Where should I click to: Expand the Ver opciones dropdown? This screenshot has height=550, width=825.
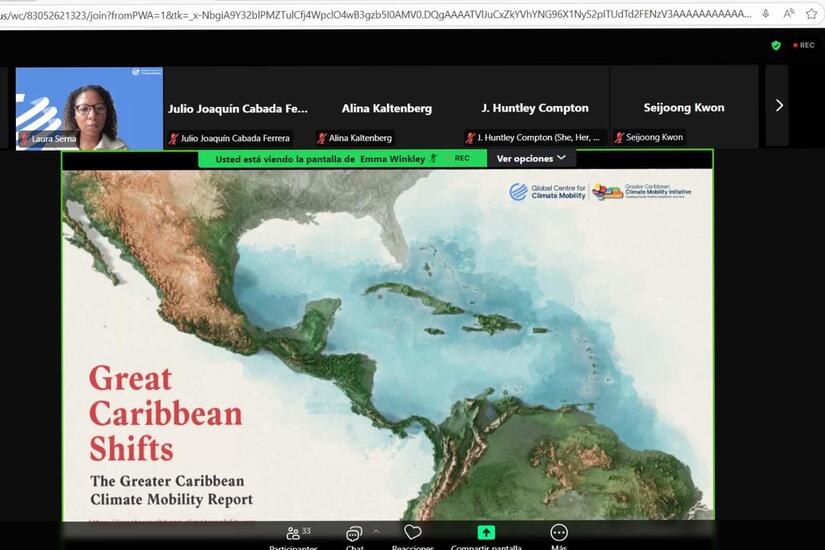(x=531, y=158)
